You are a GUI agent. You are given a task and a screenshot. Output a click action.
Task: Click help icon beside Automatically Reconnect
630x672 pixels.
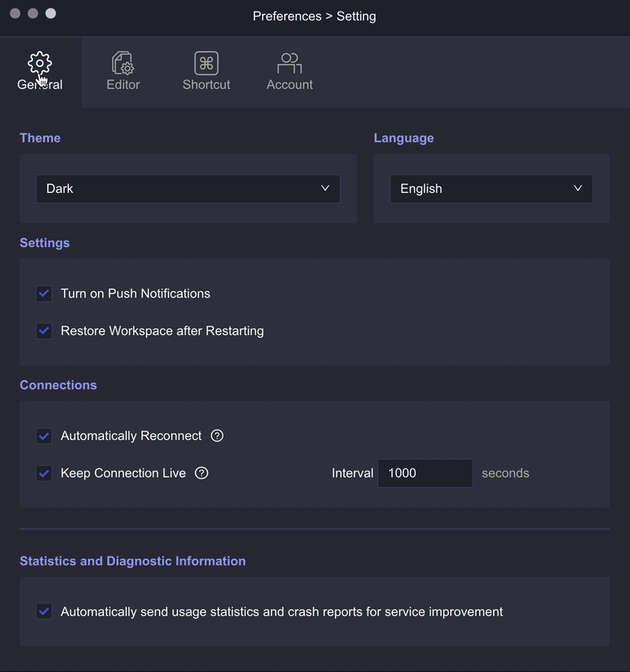point(217,436)
